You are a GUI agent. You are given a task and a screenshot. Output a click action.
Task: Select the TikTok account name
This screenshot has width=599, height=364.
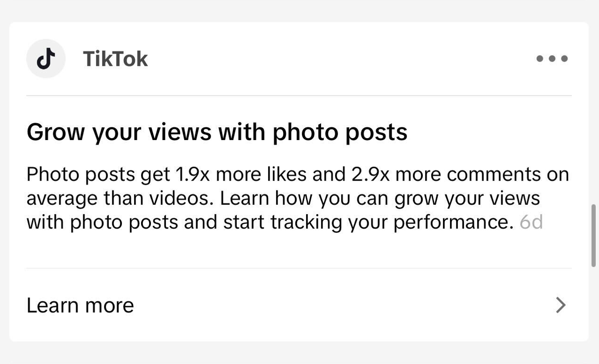pos(115,59)
